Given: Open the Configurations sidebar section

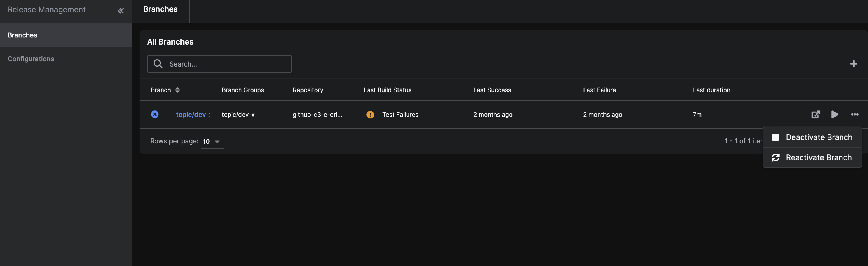Looking at the screenshot, I should coord(31,59).
